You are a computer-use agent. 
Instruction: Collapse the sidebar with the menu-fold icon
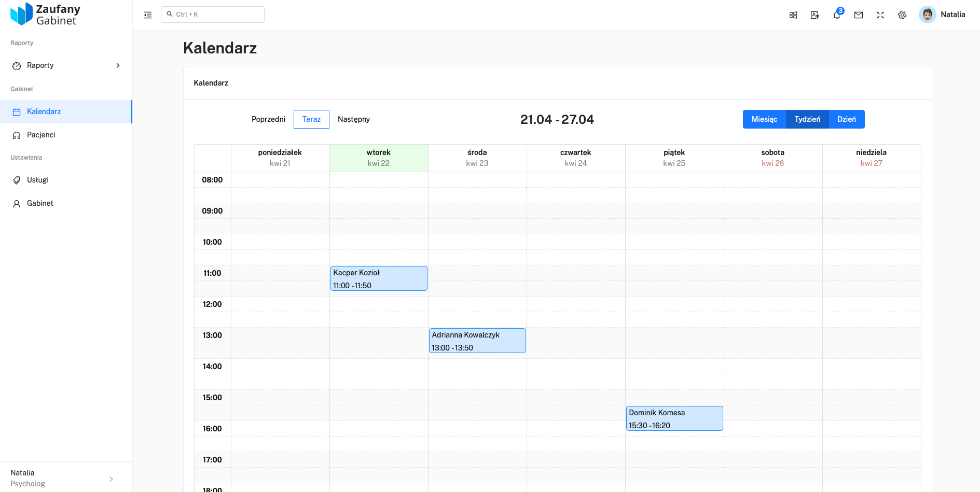[148, 15]
